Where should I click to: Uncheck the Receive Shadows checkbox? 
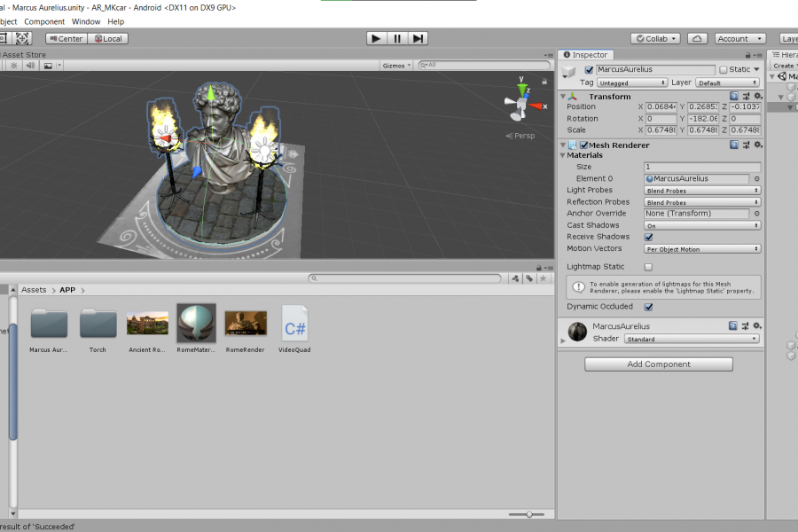(648, 237)
